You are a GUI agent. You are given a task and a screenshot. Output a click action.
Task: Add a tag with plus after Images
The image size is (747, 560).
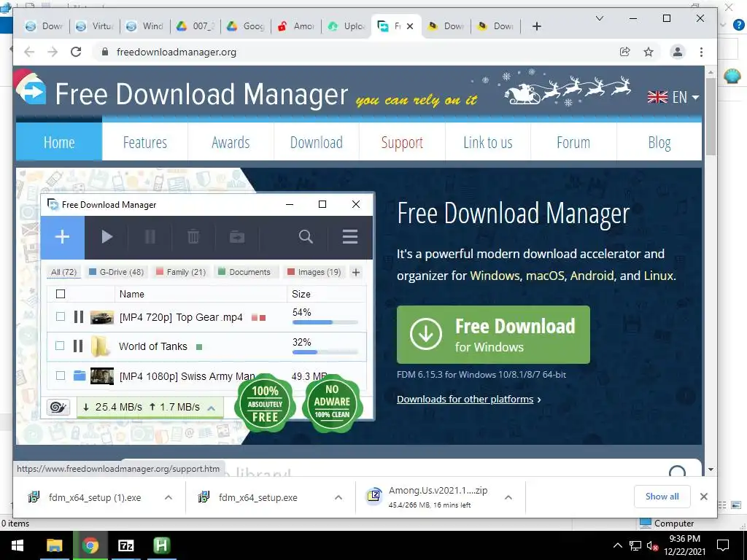point(356,272)
